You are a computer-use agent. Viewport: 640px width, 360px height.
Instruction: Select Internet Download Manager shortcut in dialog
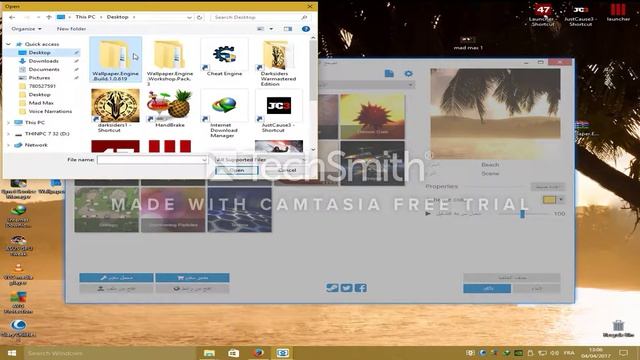[x=224, y=113]
